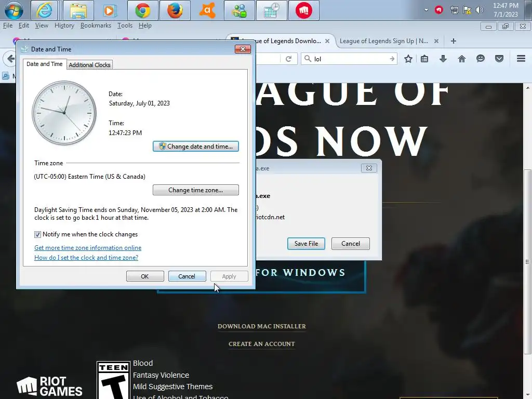Viewport: 532px width, 399px height.
Task: Click Riot Games logo on page
Action: [x=49, y=386]
